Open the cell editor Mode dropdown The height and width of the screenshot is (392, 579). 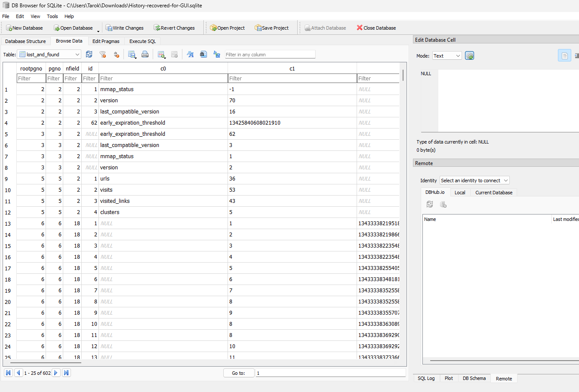(x=447, y=56)
